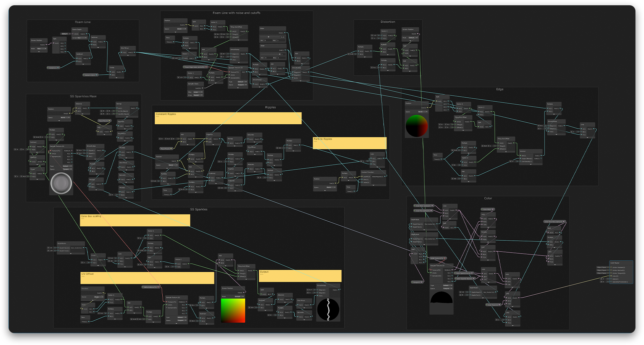
Task: Click the Voronoi Cell Density(1) input port
Action: pyautogui.click(x=520, y=161)
